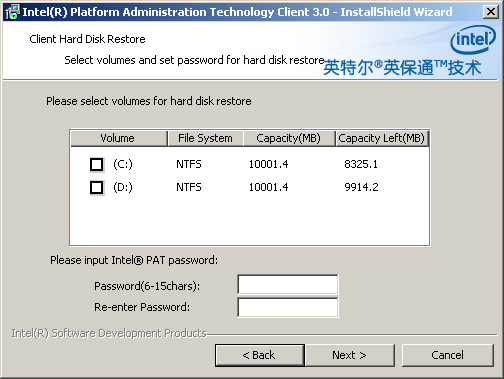Sort by the Volume column header

pyautogui.click(x=119, y=138)
